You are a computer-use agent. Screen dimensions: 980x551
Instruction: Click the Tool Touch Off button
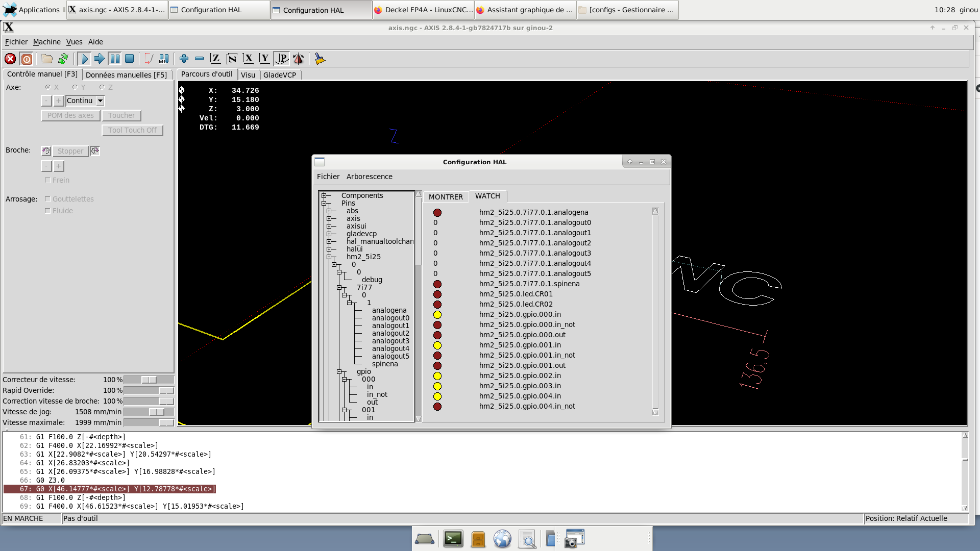tap(132, 131)
